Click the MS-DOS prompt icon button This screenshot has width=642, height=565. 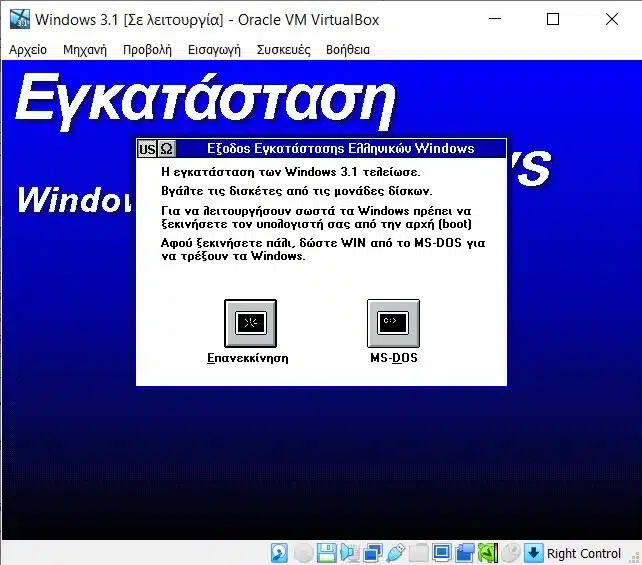[393, 323]
